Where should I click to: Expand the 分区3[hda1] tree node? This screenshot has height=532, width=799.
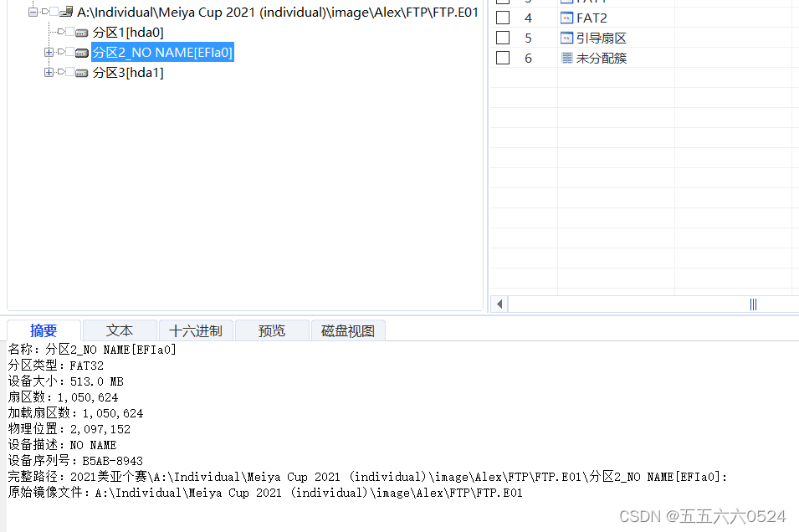click(x=49, y=73)
